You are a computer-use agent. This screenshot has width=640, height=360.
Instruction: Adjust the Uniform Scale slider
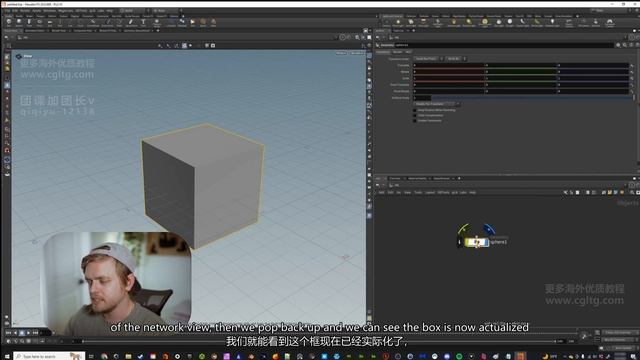(532, 98)
